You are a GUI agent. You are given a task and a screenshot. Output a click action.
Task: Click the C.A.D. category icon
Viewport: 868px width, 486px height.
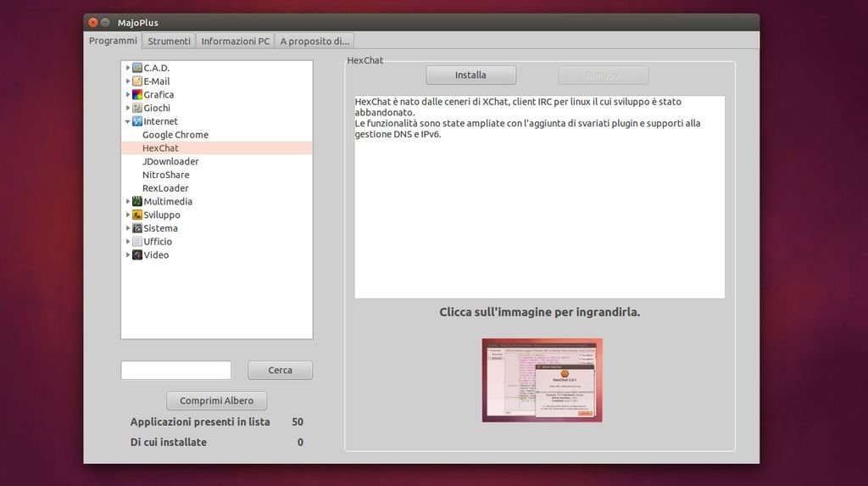[137, 68]
